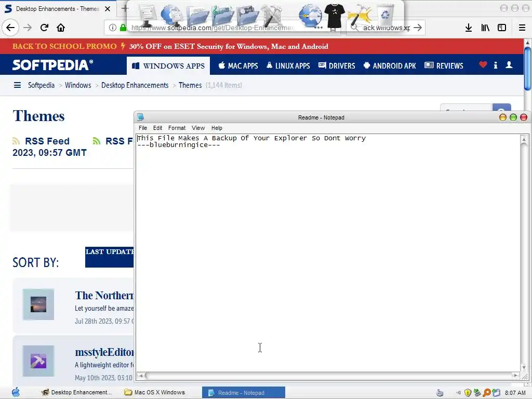Click the first RSS Feed link
Viewport: 532px width, 399px height.
(x=41, y=141)
